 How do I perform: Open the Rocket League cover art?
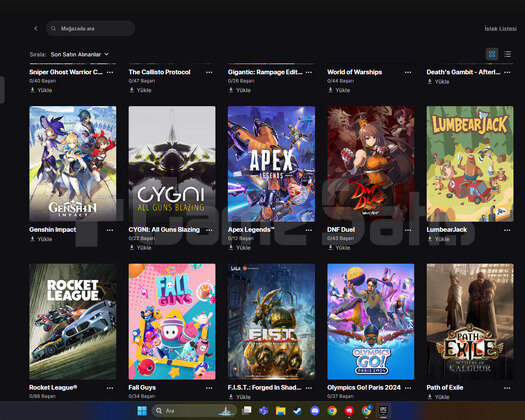73,322
